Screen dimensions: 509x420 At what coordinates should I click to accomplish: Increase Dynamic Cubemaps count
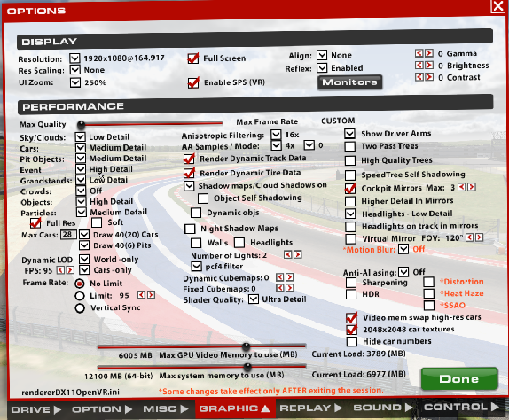pyautogui.click(x=290, y=277)
